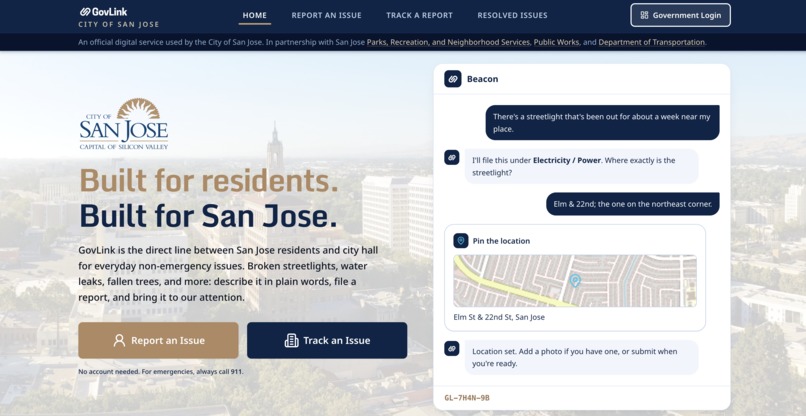Click the person icon on Report an Issue

tap(119, 340)
